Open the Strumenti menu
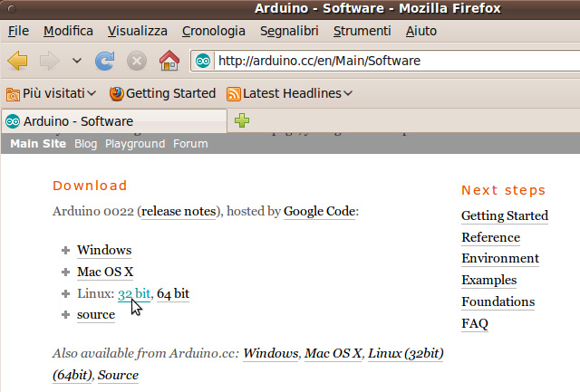This screenshot has height=392, width=580. coord(362,31)
